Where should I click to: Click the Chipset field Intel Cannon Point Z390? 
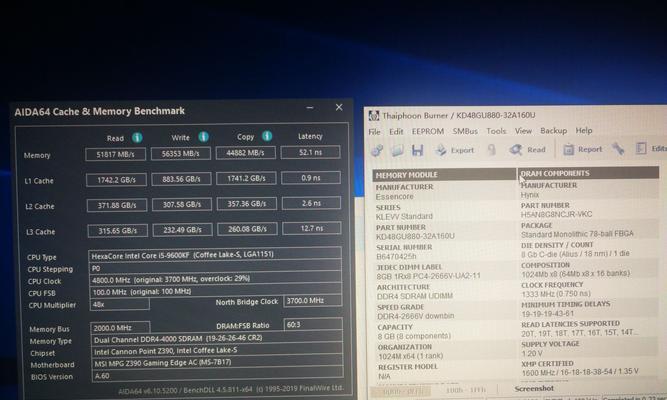(217, 351)
